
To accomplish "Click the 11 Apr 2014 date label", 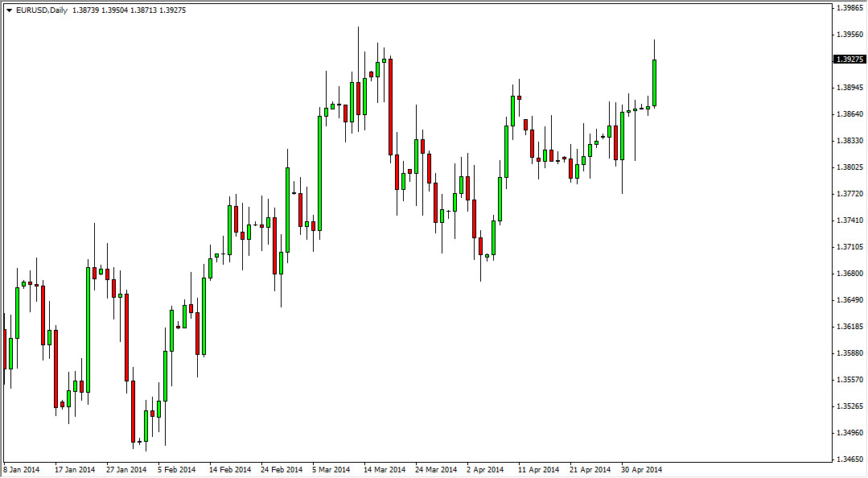I will (539, 470).
